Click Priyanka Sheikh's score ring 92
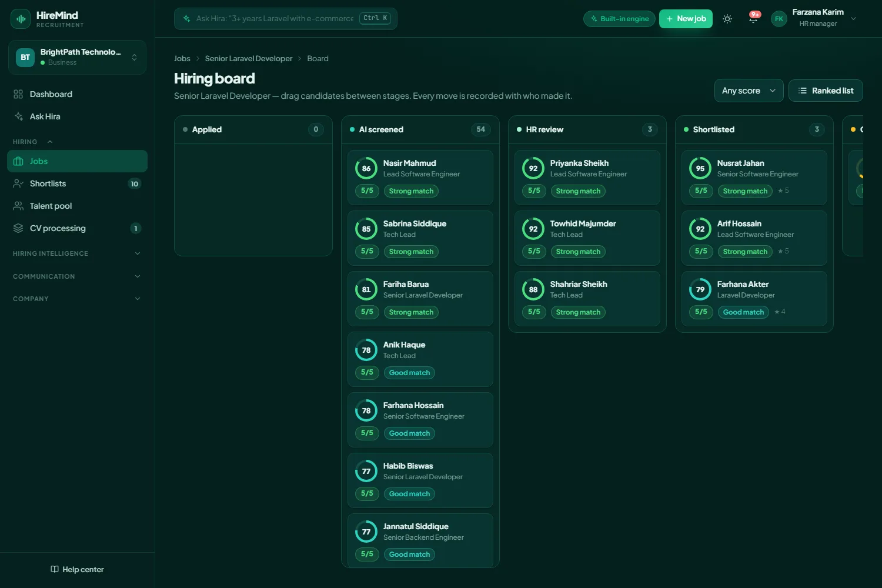Image resolution: width=882 pixels, height=588 pixels. coord(533,168)
